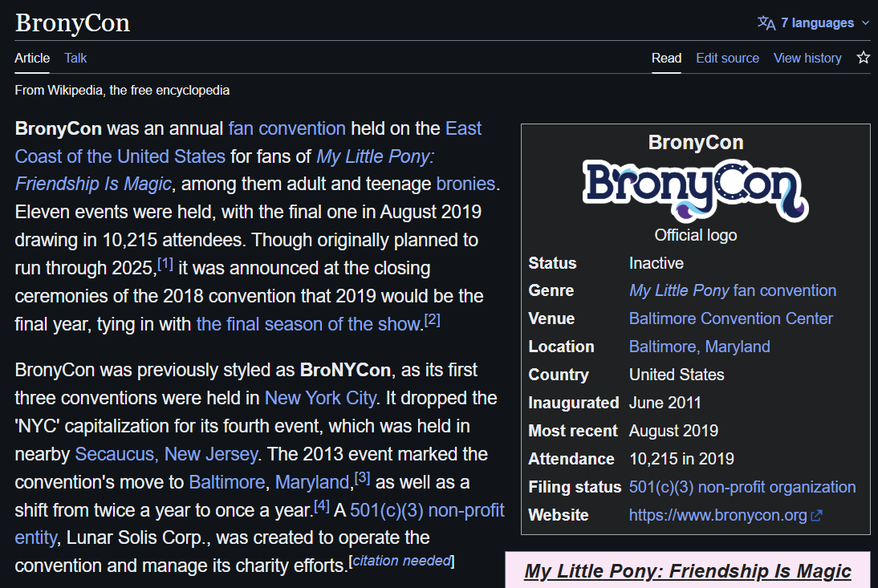Switch to the Talk tab

coord(75,59)
